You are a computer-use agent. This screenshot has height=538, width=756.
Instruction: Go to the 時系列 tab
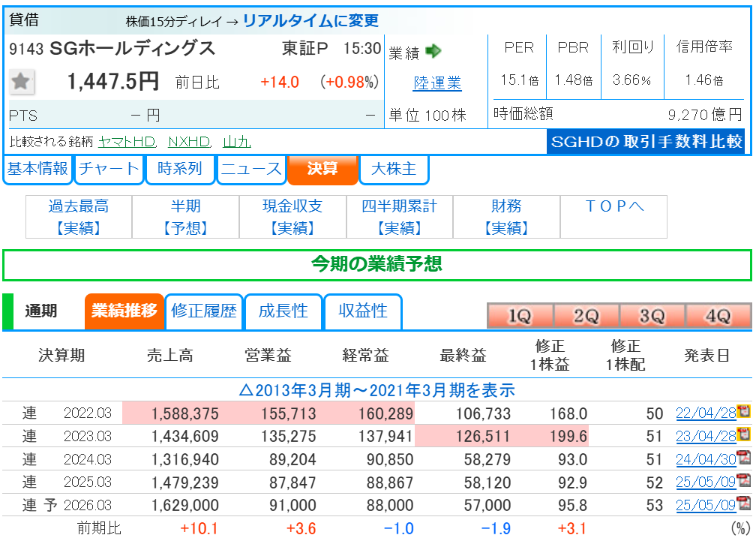coord(180,169)
